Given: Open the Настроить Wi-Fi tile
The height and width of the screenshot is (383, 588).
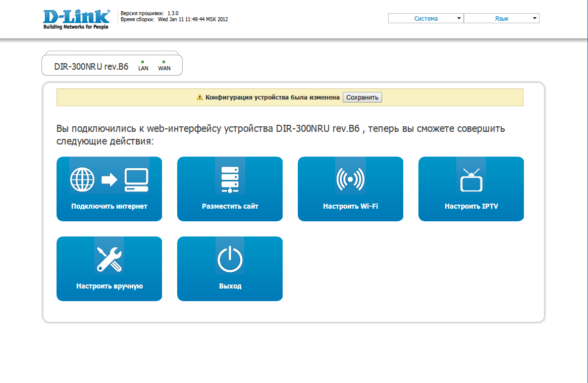Looking at the screenshot, I should (351, 189).
